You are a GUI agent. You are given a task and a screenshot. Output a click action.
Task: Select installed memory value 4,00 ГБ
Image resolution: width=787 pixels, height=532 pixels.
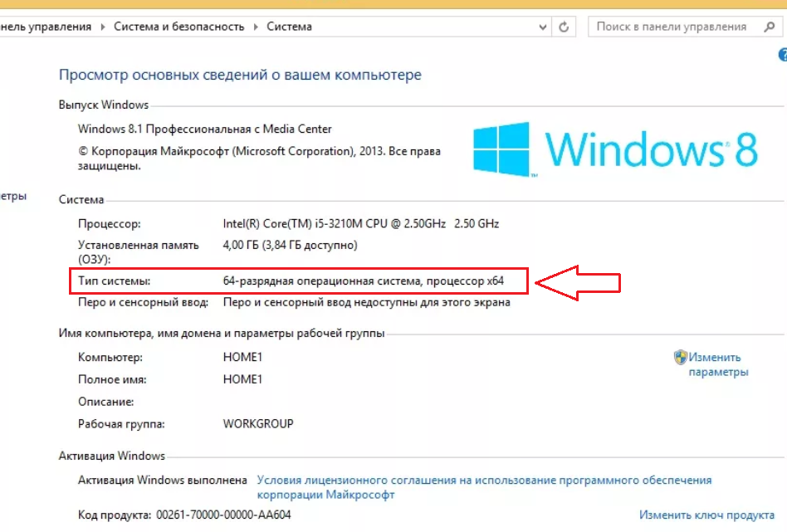pyautogui.click(x=290, y=246)
